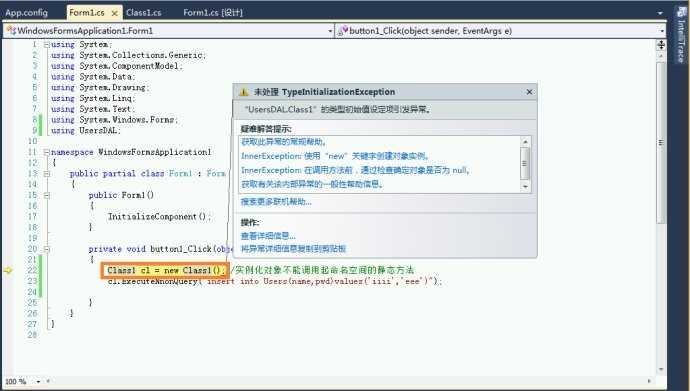
Task: Click the troubleshooting tips list up arrow
Action: [x=525, y=142]
